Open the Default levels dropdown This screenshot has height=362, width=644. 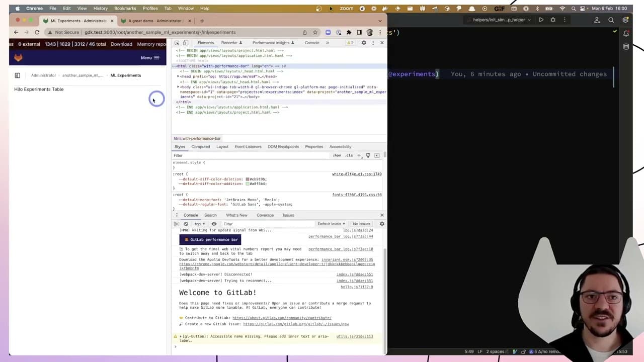click(x=331, y=224)
